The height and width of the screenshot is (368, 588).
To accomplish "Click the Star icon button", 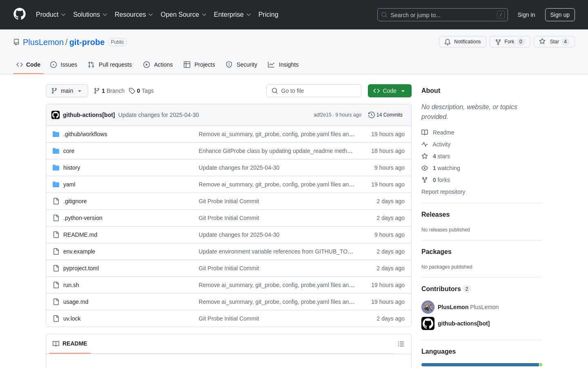I will point(542,41).
